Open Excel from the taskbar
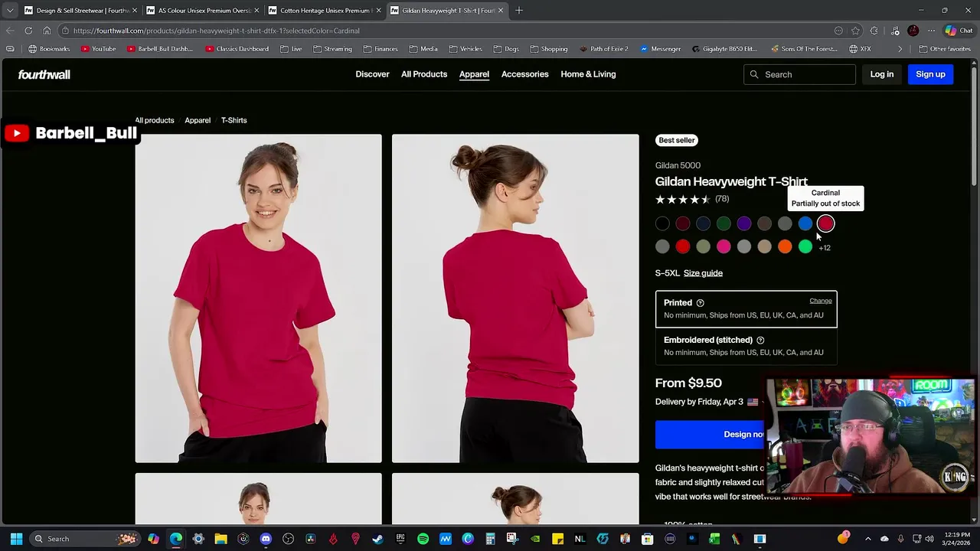Viewport: 980px width, 551px height. (714, 539)
